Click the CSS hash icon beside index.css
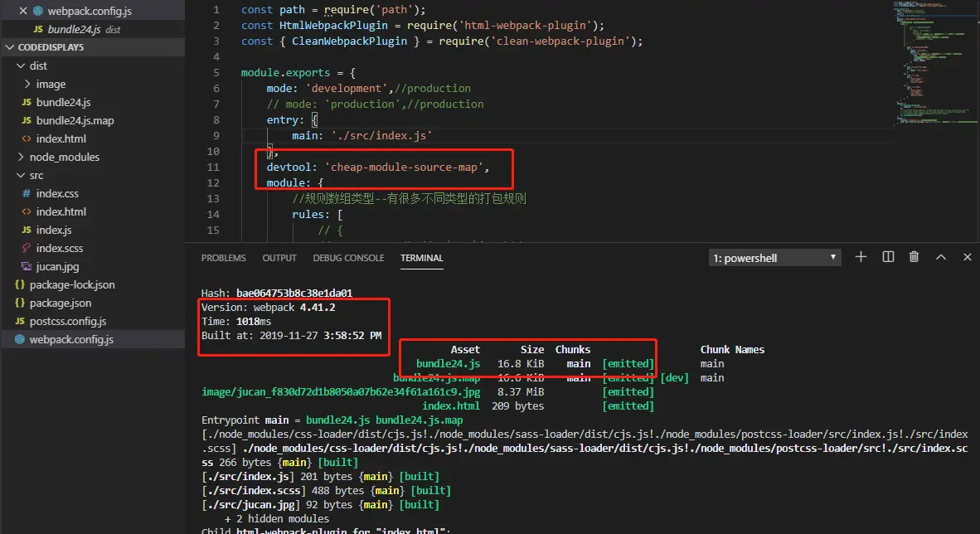 point(27,194)
